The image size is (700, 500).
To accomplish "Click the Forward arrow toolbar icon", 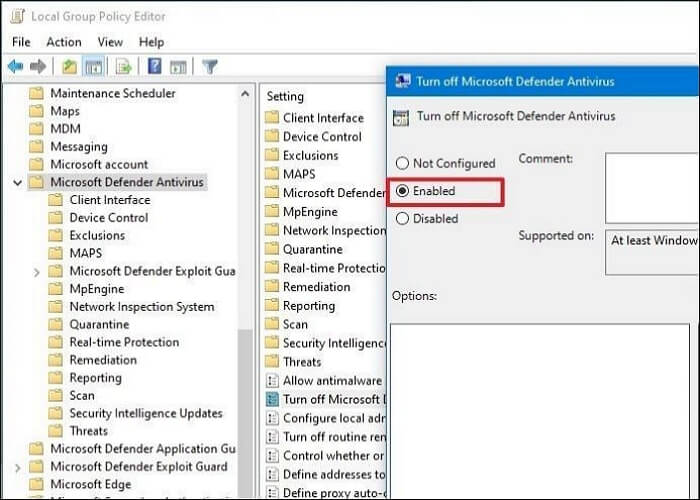I will tap(38, 67).
